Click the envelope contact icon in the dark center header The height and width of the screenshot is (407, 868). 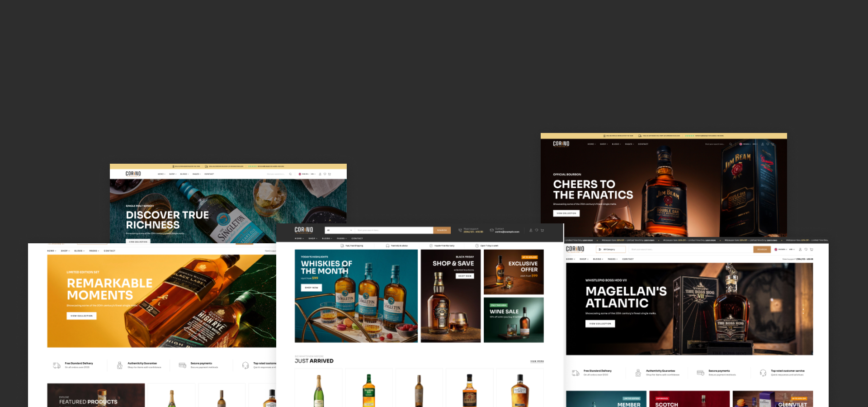click(x=492, y=230)
